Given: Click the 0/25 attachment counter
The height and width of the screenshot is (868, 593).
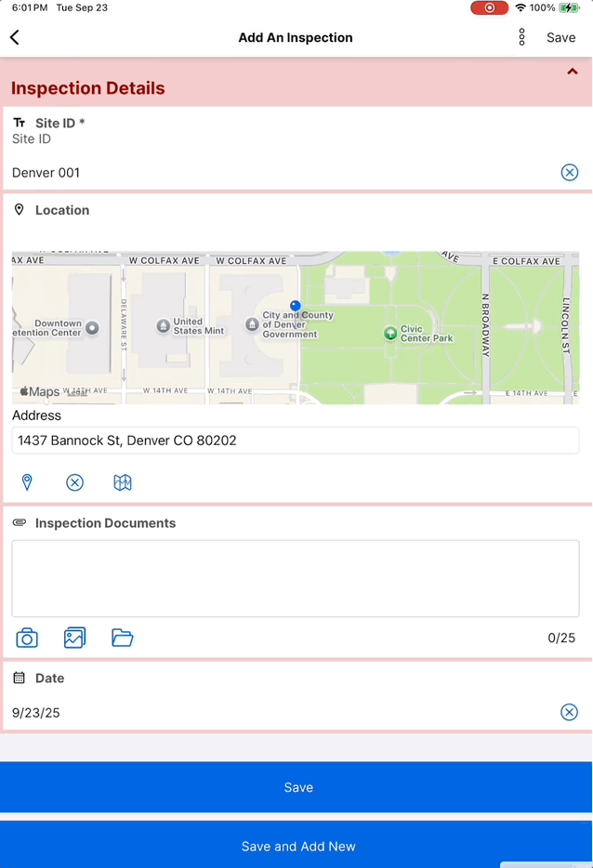Looking at the screenshot, I should (x=561, y=638).
